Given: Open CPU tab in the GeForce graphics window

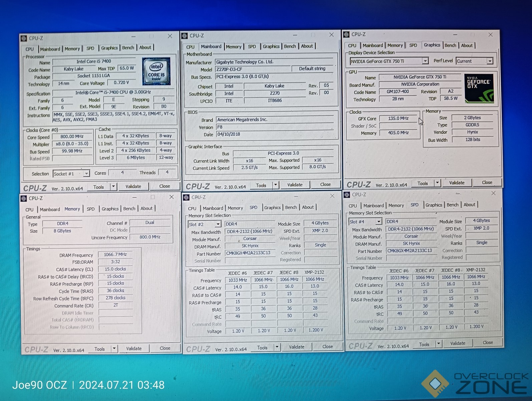Looking at the screenshot, I should pos(352,46).
